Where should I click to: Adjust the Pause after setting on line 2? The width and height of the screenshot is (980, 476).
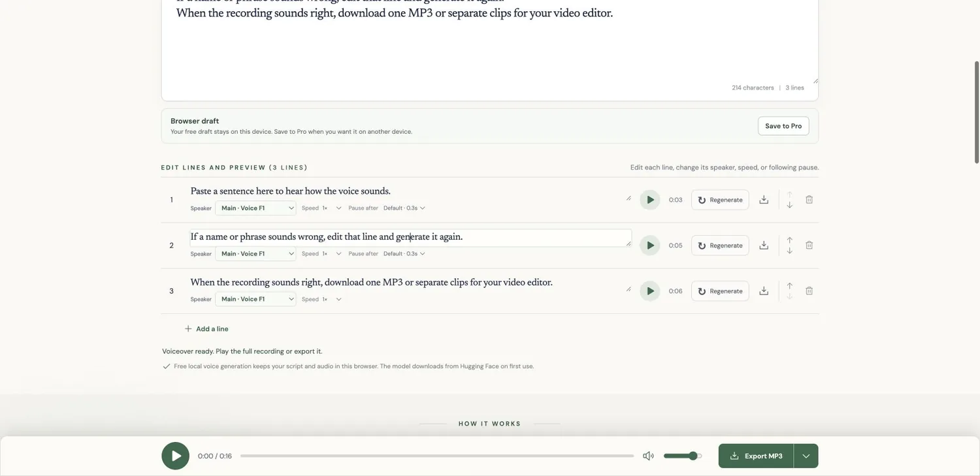click(x=404, y=254)
